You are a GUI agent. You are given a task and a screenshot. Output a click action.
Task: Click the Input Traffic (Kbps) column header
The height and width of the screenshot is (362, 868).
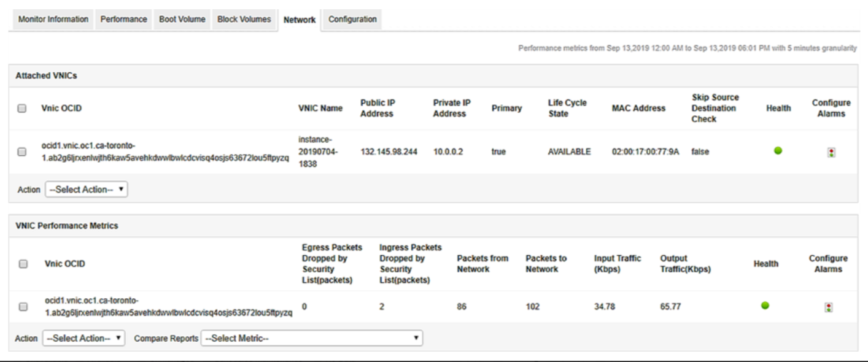tap(617, 264)
